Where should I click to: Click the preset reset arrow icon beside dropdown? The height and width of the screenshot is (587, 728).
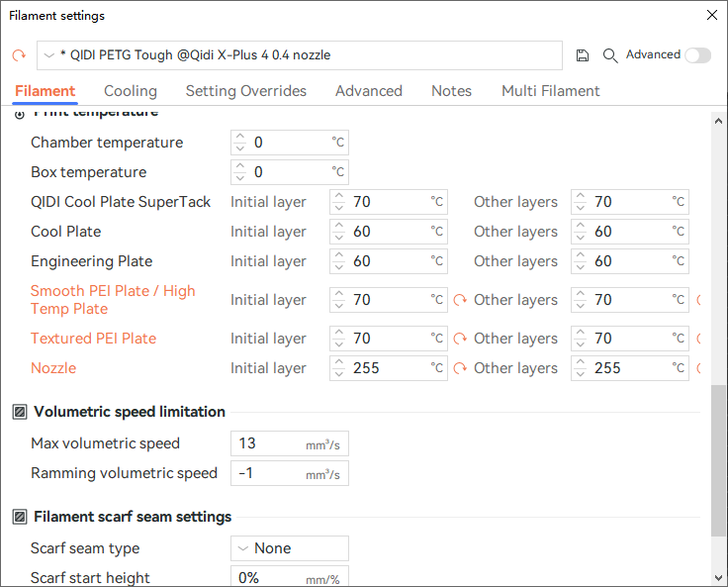point(19,55)
